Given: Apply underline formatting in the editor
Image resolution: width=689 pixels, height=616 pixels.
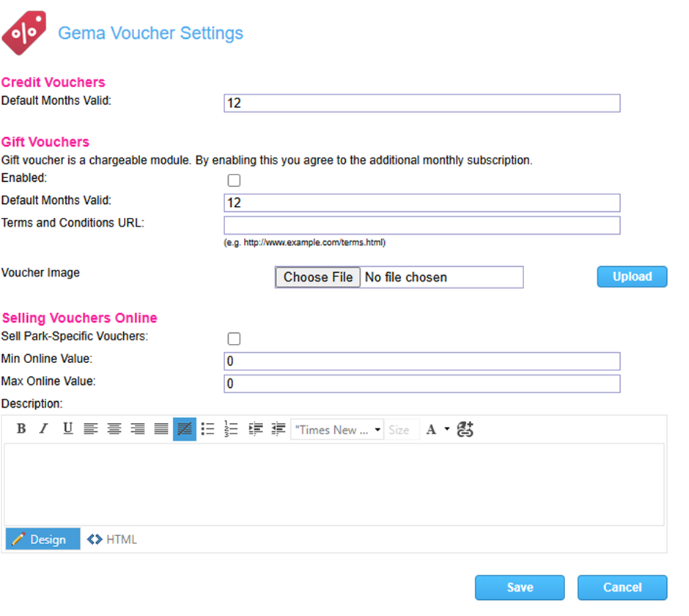Looking at the screenshot, I should coord(67,429).
